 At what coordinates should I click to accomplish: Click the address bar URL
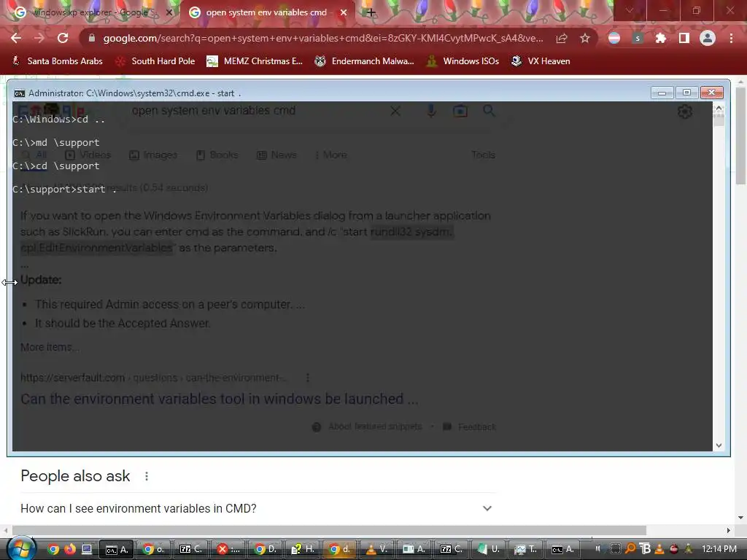coord(323,38)
